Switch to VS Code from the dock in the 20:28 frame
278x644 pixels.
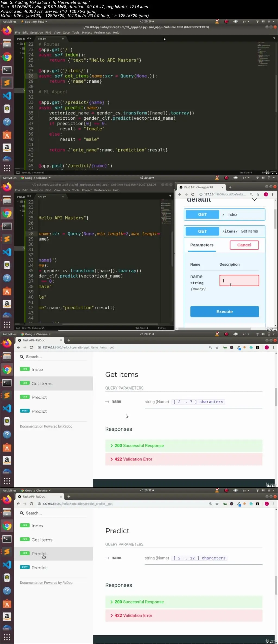7,96
